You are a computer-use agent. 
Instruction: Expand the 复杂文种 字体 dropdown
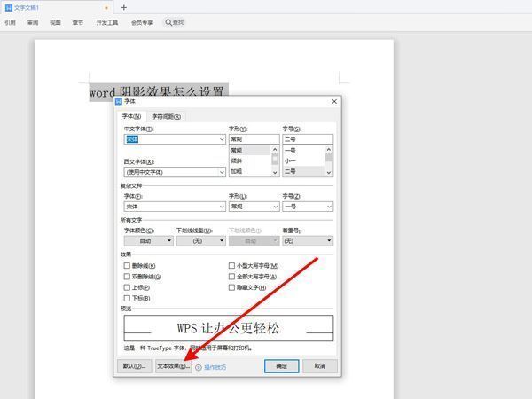pyautogui.click(x=222, y=207)
